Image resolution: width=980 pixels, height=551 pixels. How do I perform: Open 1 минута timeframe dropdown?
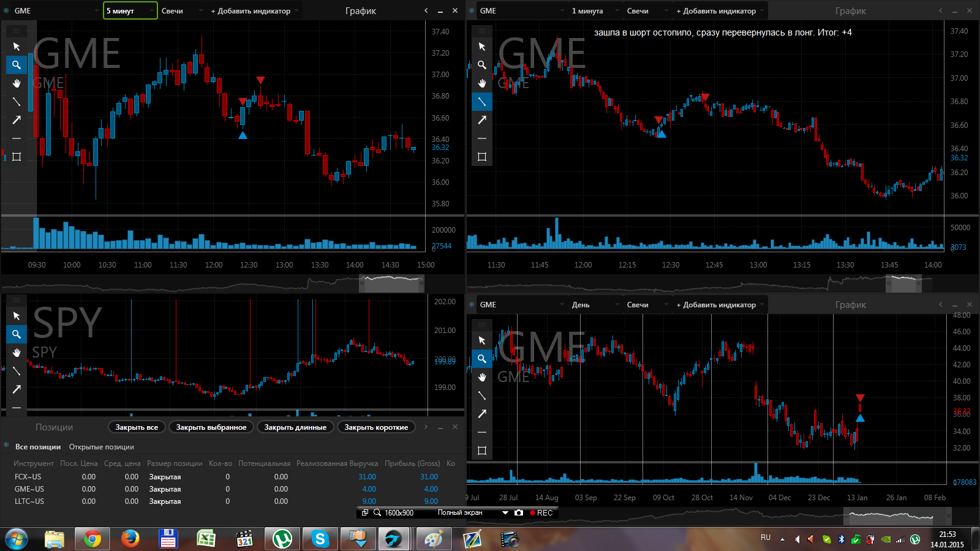(595, 10)
